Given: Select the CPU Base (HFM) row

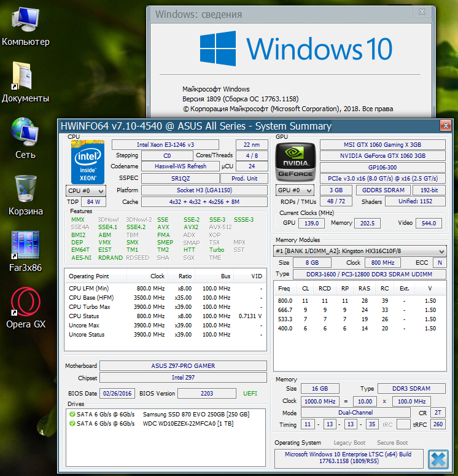Looking at the screenshot, I should [x=165, y=297].
